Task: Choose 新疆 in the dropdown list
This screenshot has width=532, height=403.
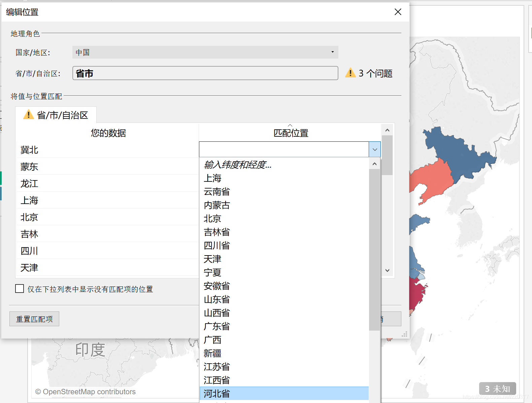Action: click(x=284, y=353)
